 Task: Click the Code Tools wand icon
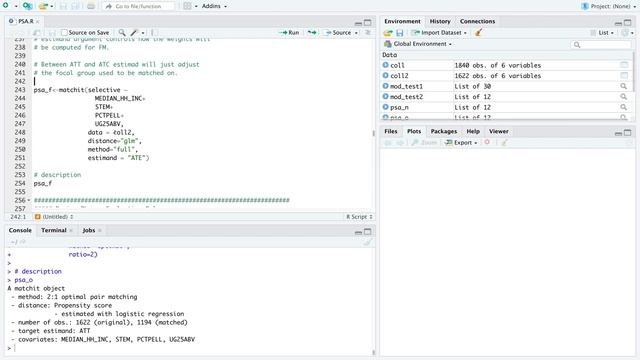(x=133, y=32)
